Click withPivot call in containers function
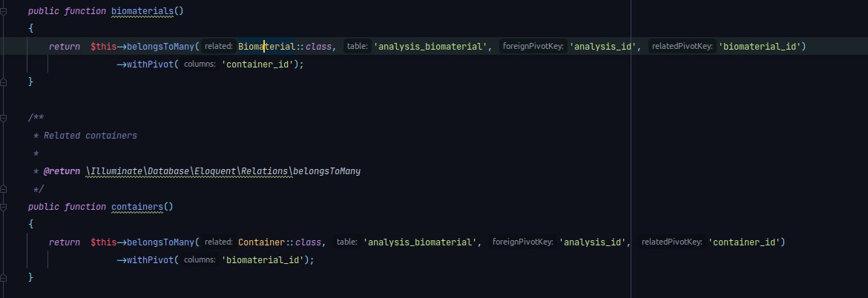The width and height of the screenshot is (868, 298). click(150, 260)
